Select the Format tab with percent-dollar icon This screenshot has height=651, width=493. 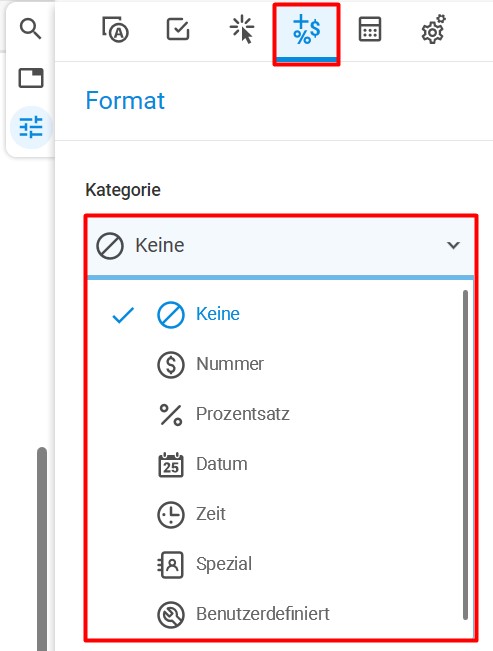click(307, 33)
